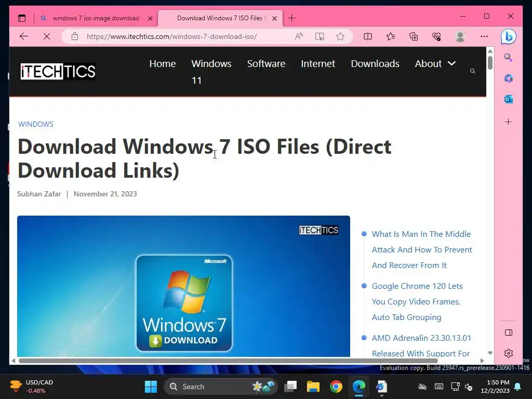532x399 pixels.
Task: Open Task View on the taskbar
Action: (x=290, y=387)
